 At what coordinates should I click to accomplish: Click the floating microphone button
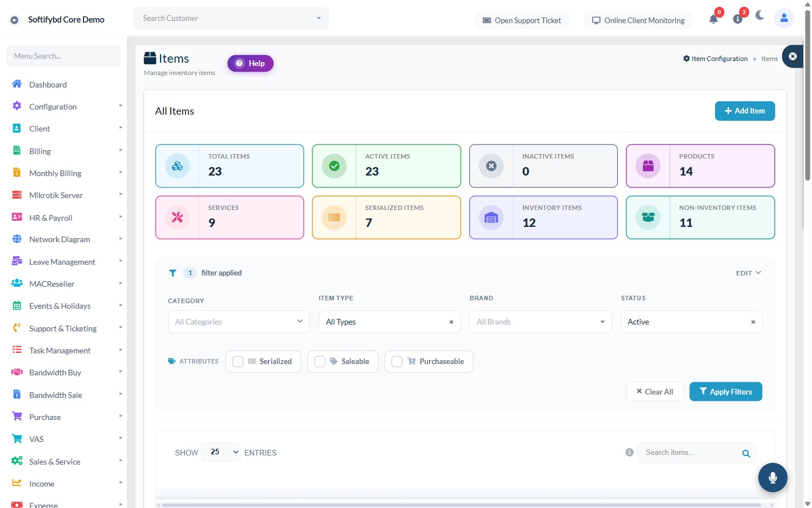[773, 478]
